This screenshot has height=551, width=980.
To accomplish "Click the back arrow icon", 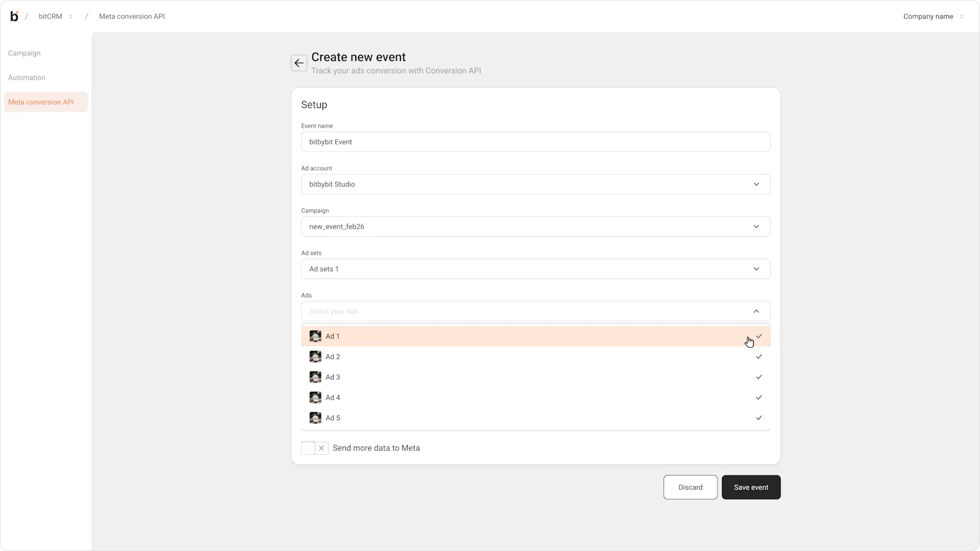I will (299, 63).
